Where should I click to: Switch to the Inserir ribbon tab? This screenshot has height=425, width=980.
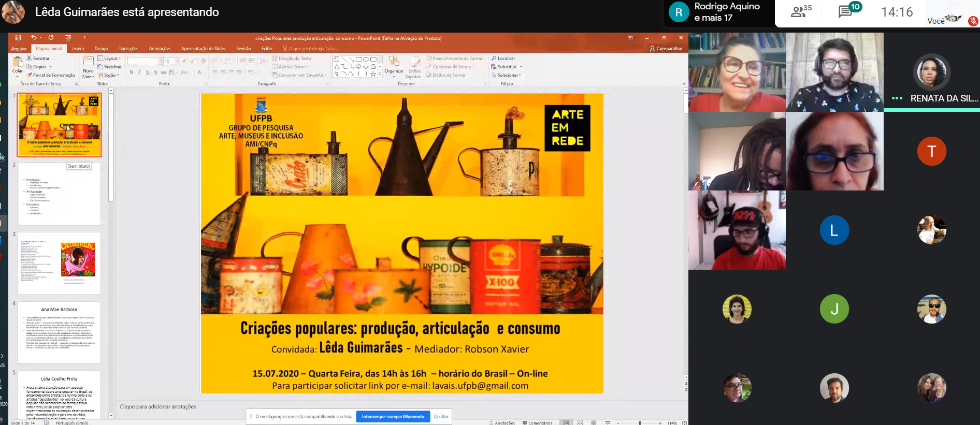point(78,49)
